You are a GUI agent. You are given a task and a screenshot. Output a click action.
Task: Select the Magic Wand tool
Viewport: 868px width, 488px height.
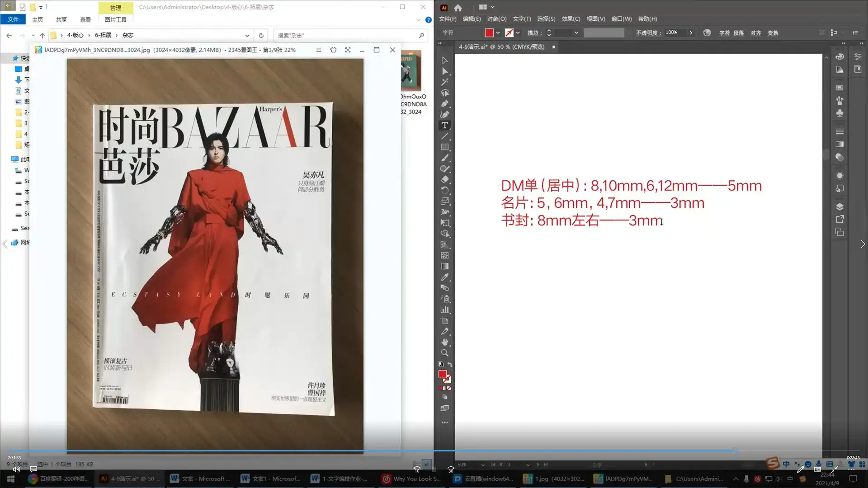(445, 82)
